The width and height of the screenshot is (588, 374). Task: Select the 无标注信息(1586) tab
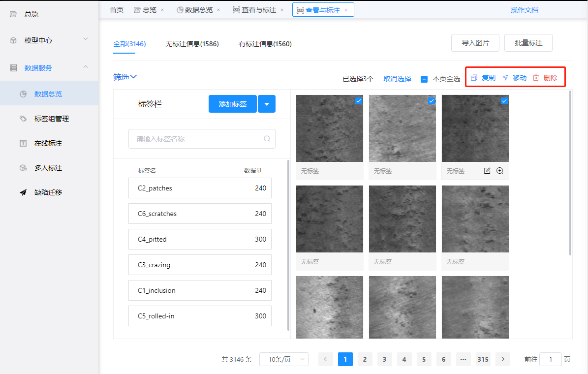(x=192, y=44)
